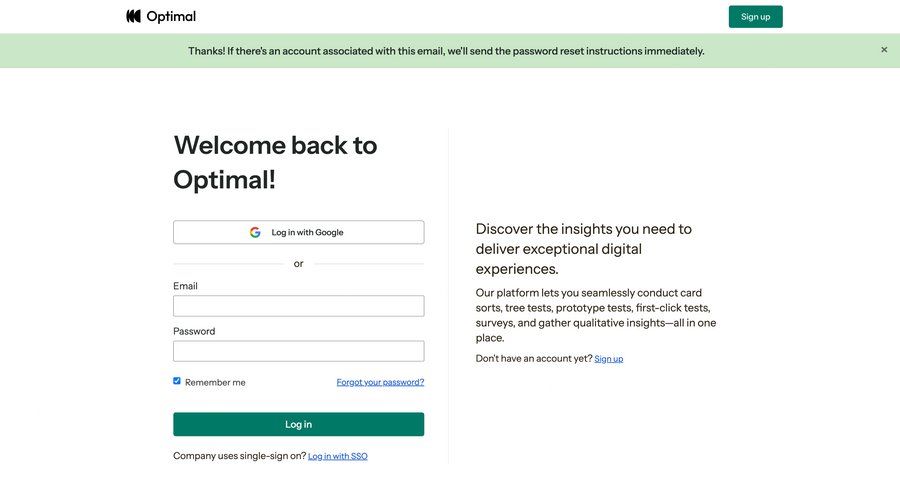900x484 pixels.
Task: Click the password reset confirmation message text
Action: point(446,51)
